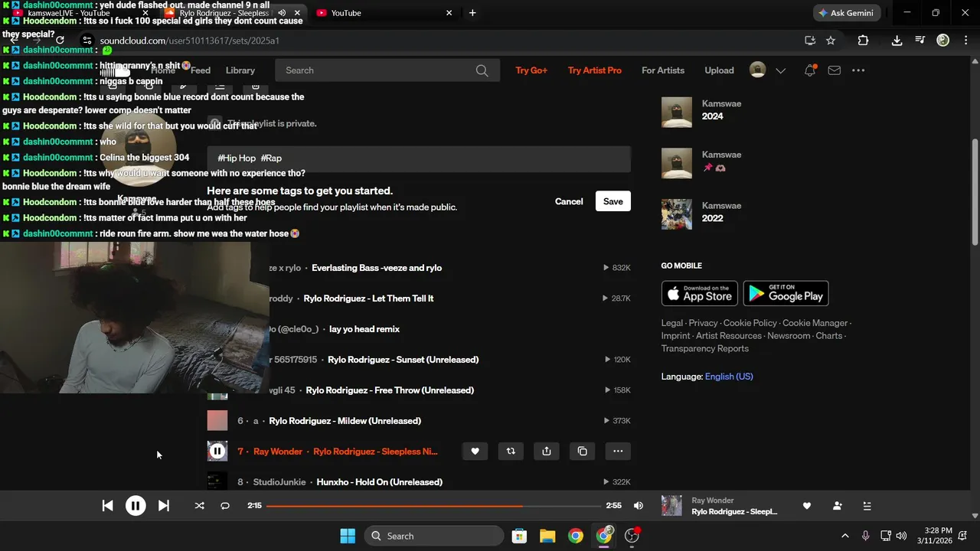Skip to next track in player
The image size is (980, 551).
tap(163, 506)
